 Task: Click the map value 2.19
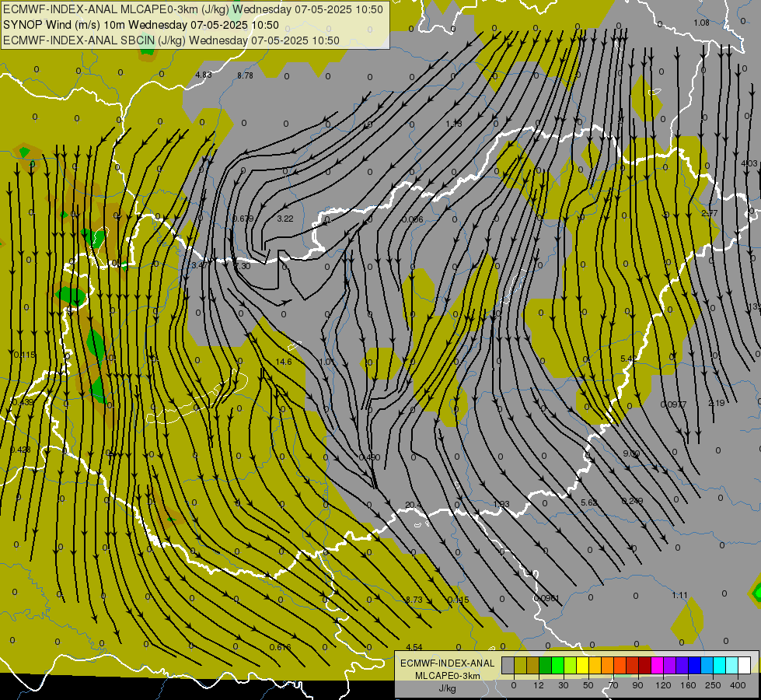click(x=717, y=403)
